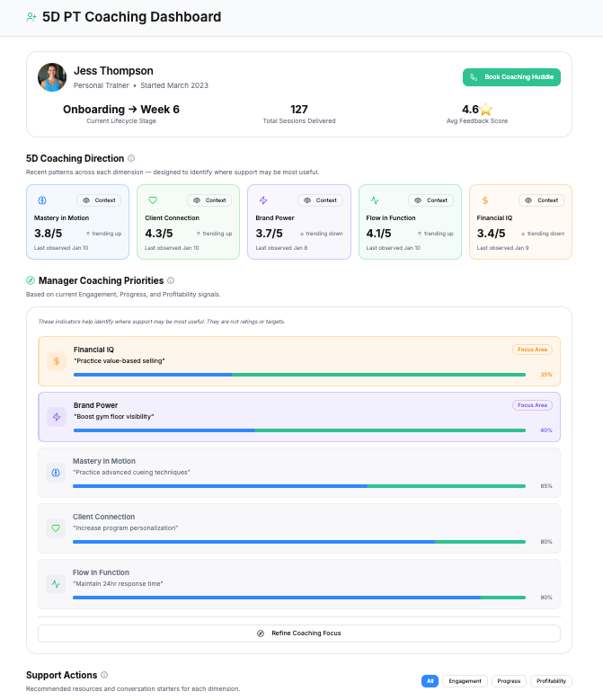Switch to the Profitability filter tab
Screen dimensions: 603x700
(x=551, y=681)
